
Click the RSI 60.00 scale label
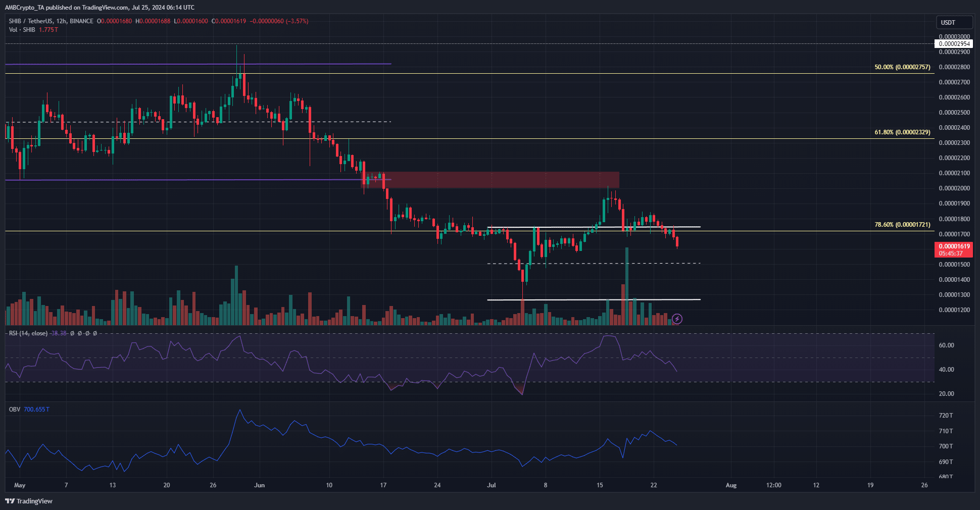coord(946,345)
